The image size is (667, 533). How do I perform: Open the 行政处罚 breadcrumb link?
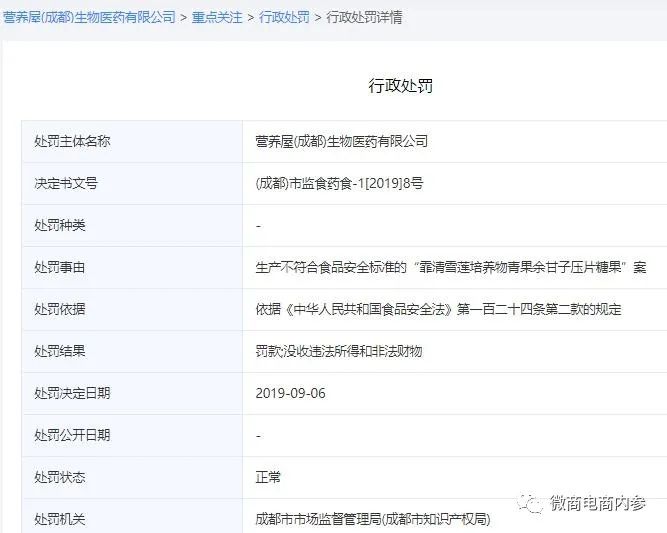284,17
